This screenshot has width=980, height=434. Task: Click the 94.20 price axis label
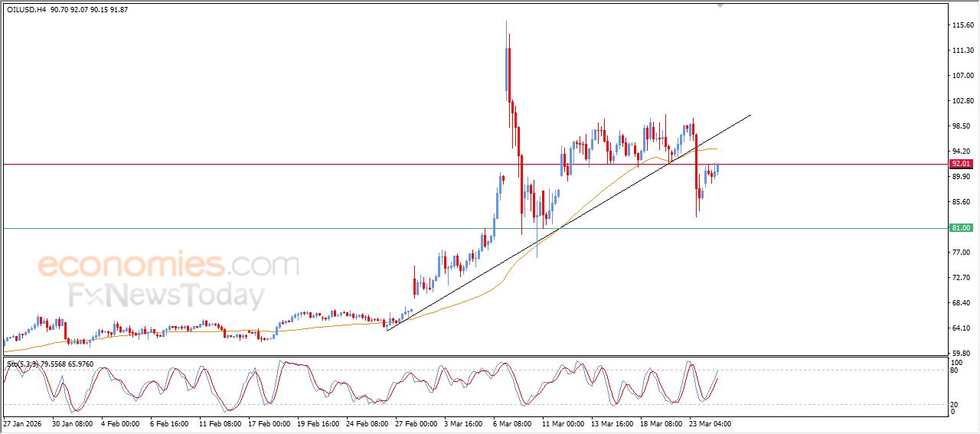962,152
